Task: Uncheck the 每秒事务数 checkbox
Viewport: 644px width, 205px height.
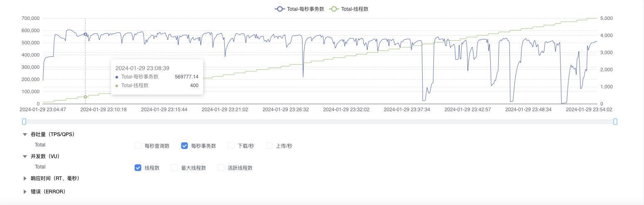Action: pyautogui.click(x=184, y=146)
